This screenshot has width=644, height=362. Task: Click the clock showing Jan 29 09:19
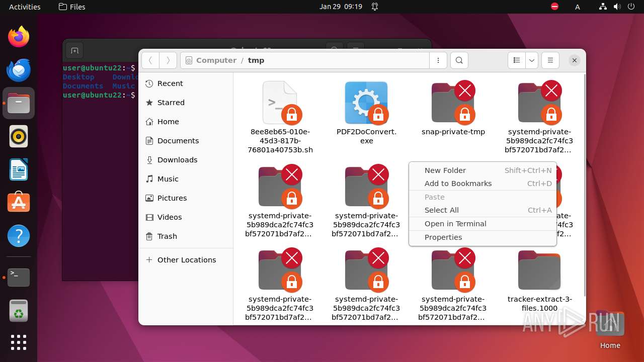coord(341,7)
